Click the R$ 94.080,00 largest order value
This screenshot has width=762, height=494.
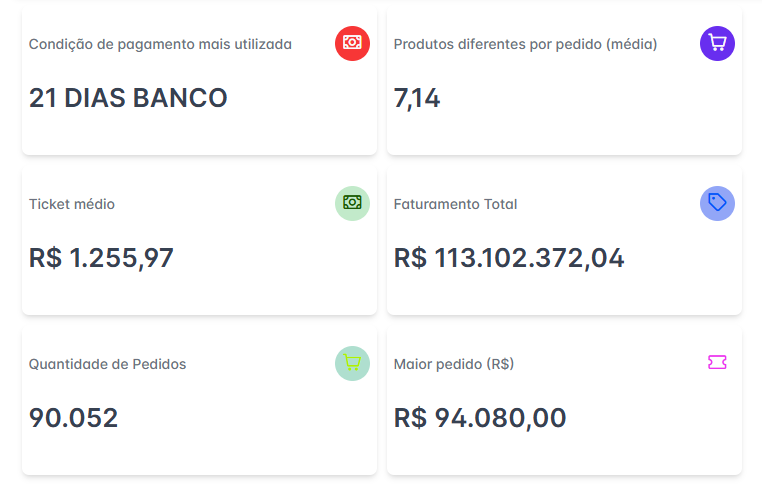tap(480, 418)
